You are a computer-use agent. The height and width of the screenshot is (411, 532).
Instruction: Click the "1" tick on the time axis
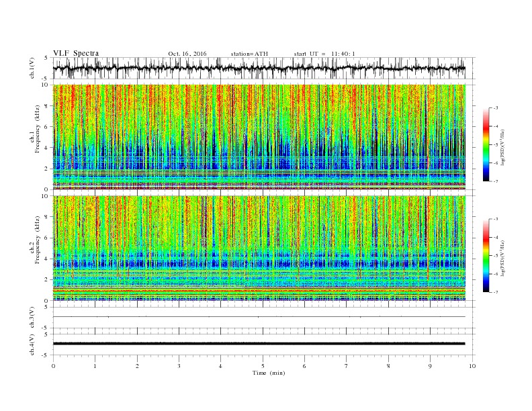(x=95, y=366)
